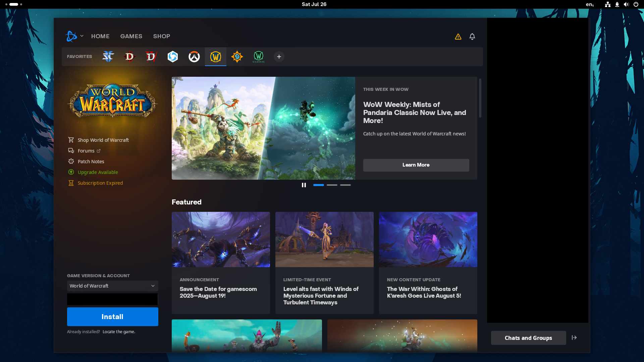Select the Overwatch favorite icon
This screenshot has width=644, height=362.
(x=194, y=57)
